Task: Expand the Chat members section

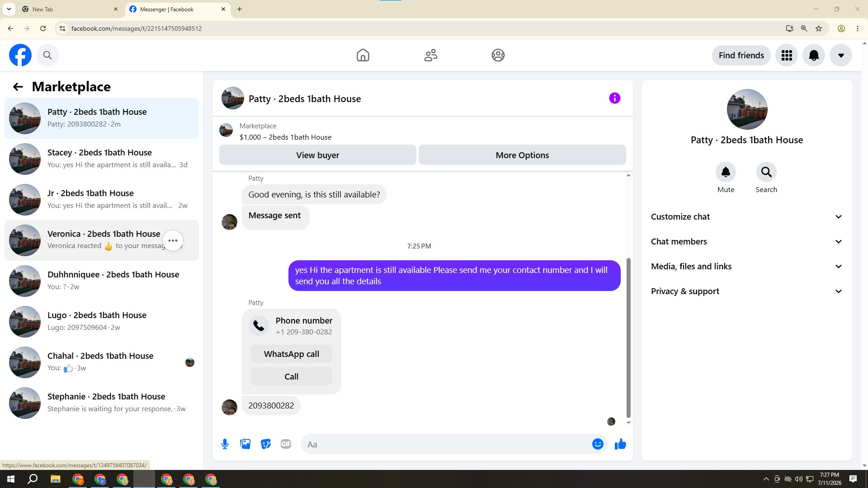Action: (x=747, y=242)
